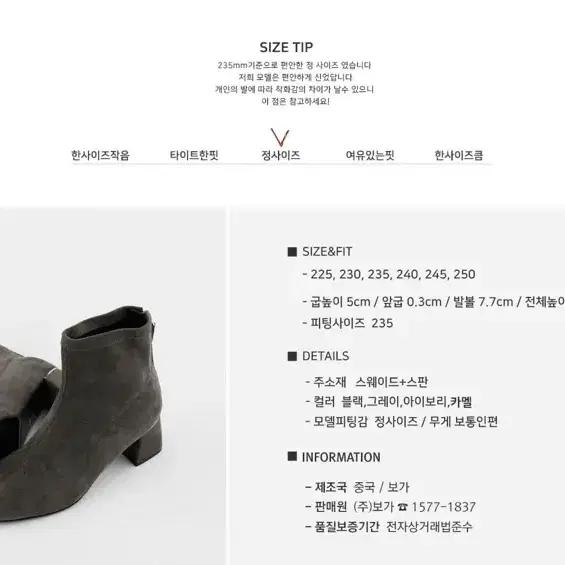Image resolution: width=565 pixels, height=565 pixels.
Task: Click the 제조국 중국 / 보가 line
Action: click(357, 487)
